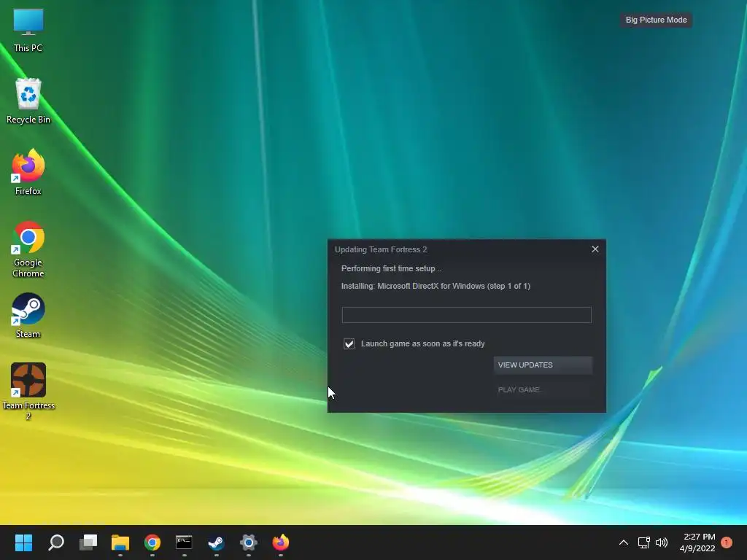Open File Explorer from the taskbar
Screen dimensions: 747x560
coord(120,542)
